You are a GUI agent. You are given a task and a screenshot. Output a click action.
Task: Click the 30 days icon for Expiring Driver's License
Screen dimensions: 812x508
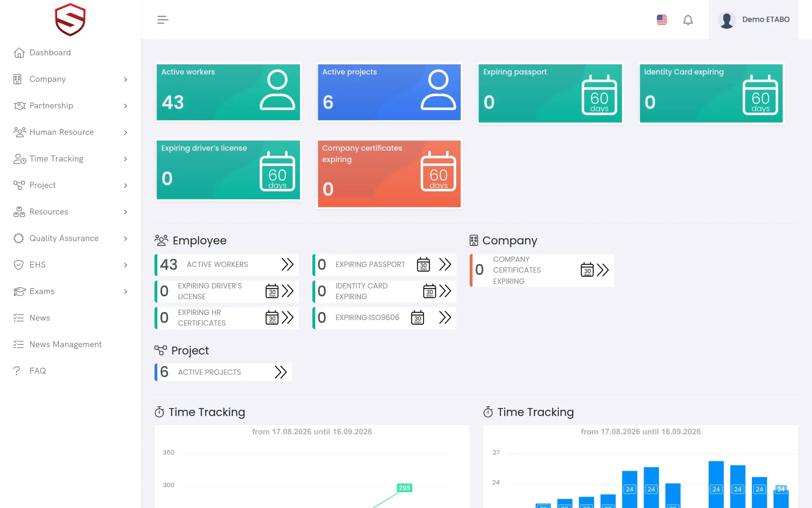click(272, 291)
